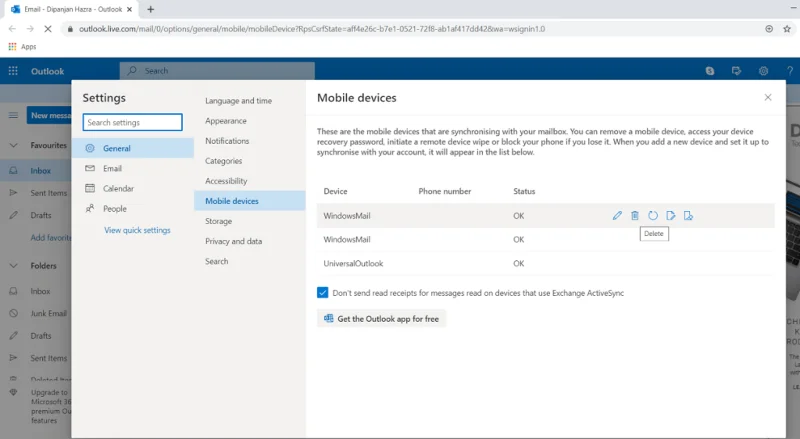Close the Mobile devices settings panel
Viewport: 800px width, 439px height.
tap(768, 97)
